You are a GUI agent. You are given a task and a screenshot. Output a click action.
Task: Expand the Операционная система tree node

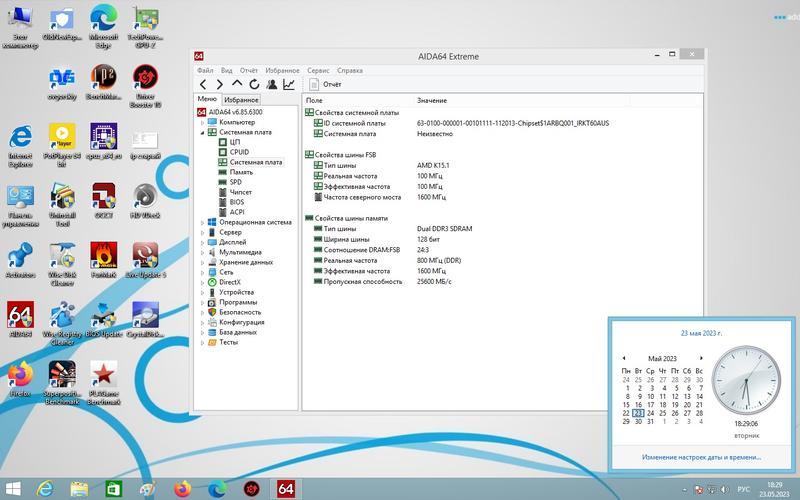point(202,222)
